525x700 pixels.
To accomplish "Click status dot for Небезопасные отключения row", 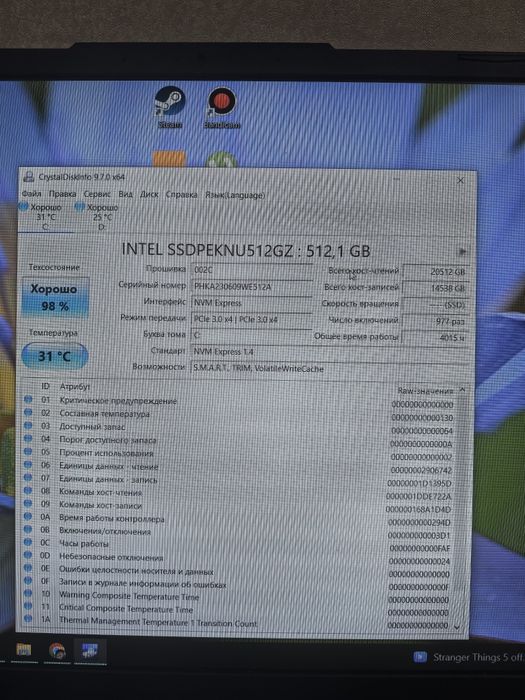I will [28, 555].
